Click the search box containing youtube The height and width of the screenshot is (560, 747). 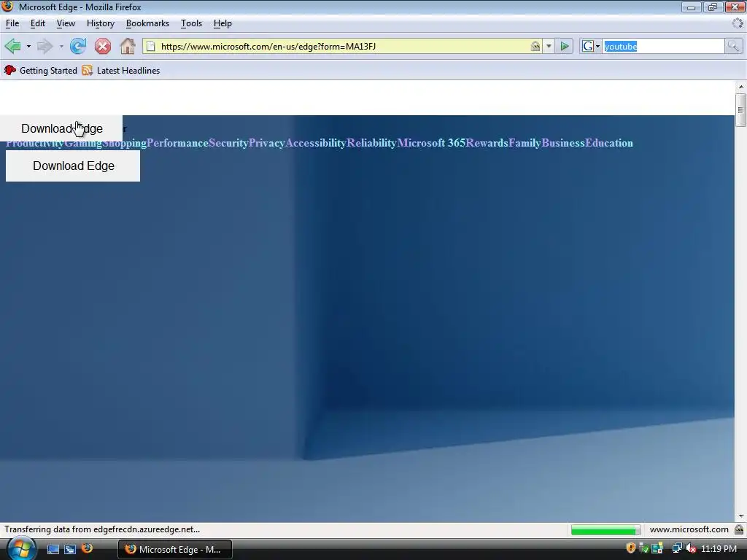pos(663,46)
